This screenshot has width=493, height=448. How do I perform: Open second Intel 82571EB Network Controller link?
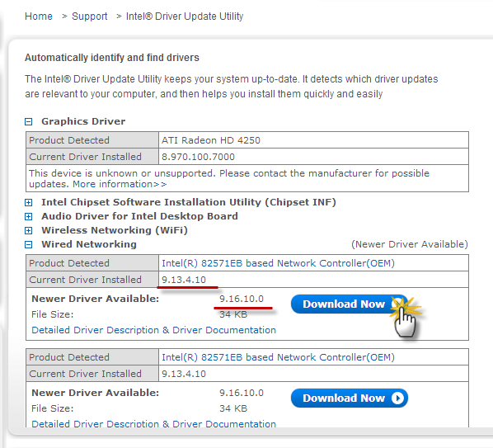(278, 357)
